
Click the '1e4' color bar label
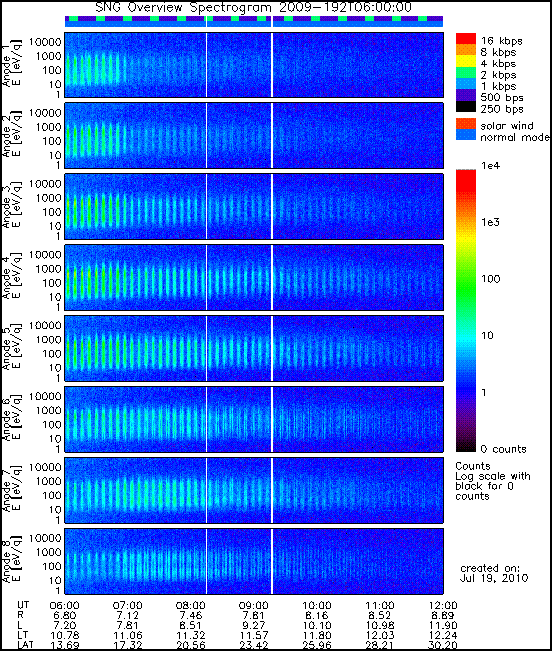(491, 166)
